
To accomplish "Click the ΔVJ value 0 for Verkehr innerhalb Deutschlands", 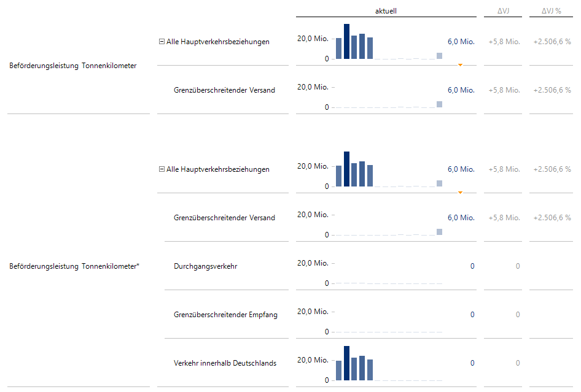I will click(518, 363).
